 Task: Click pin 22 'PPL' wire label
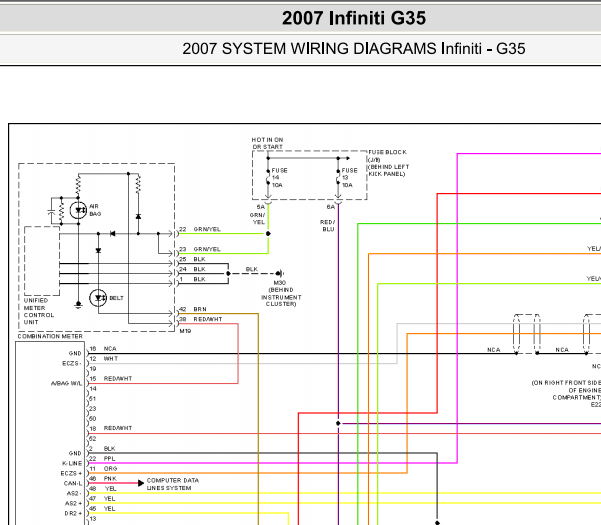[x=109, y=458]
